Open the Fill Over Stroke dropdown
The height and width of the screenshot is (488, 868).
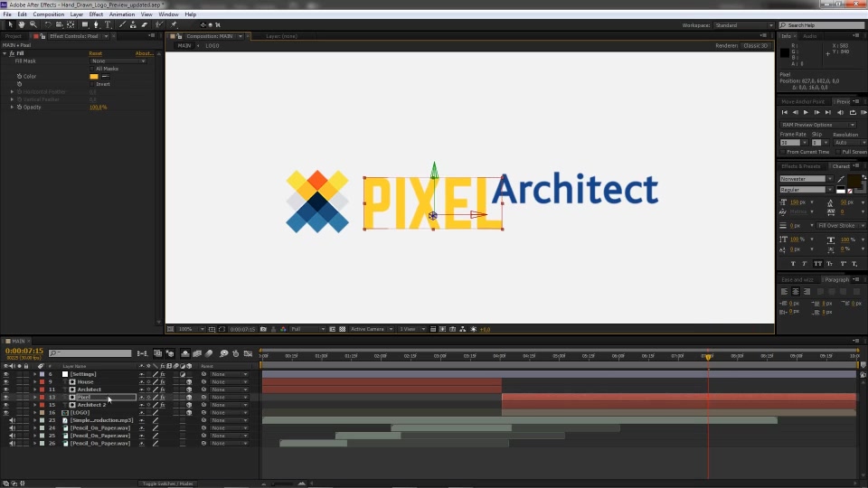(841, 226)
